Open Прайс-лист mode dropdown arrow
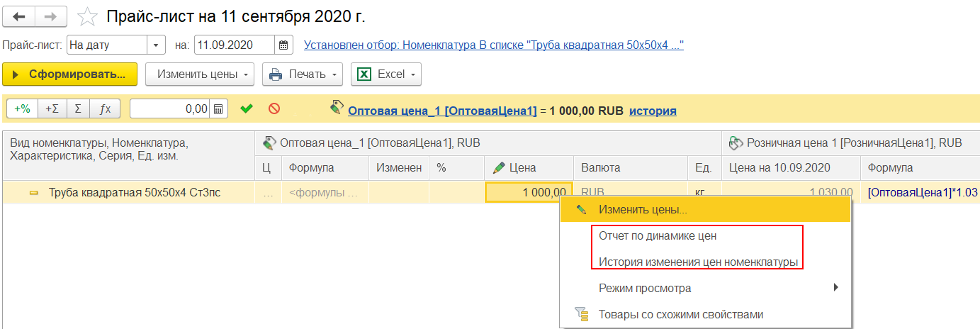The image size is (980, 329). click(x=156, y=45)
